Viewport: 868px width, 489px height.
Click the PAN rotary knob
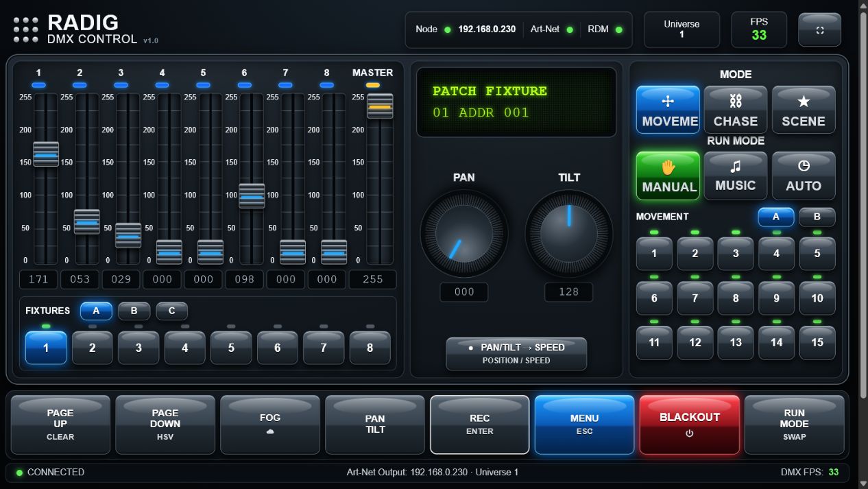point(464,234)
